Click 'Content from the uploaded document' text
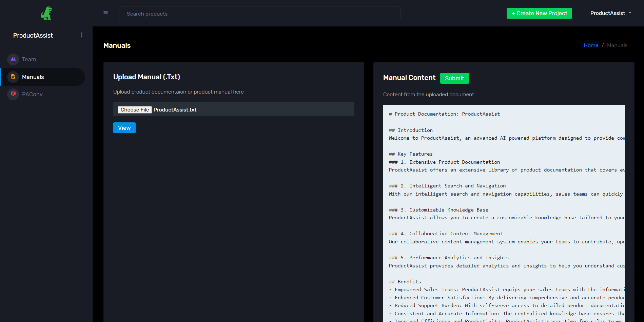The width and height of the screenshot is (644, 322). point(429,95)
